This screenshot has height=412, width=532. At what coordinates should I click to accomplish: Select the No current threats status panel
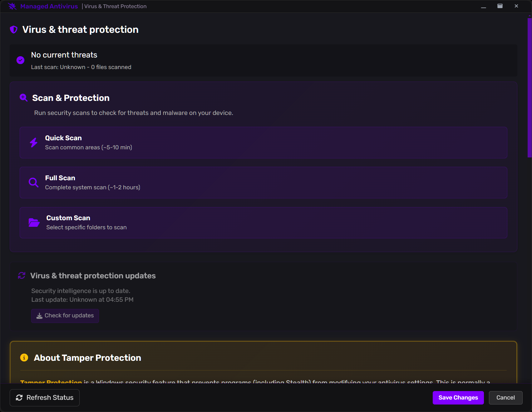pyautogui.click(x=263, y=61)
